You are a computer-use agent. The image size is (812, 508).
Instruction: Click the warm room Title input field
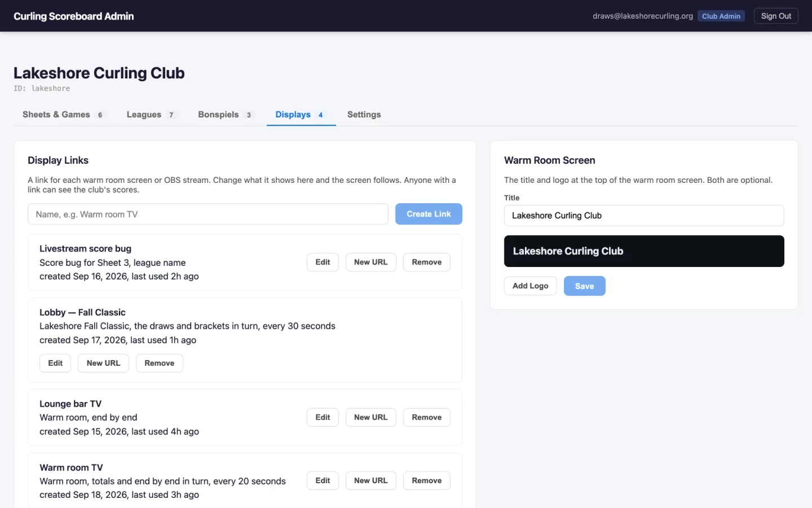[644, 216]
